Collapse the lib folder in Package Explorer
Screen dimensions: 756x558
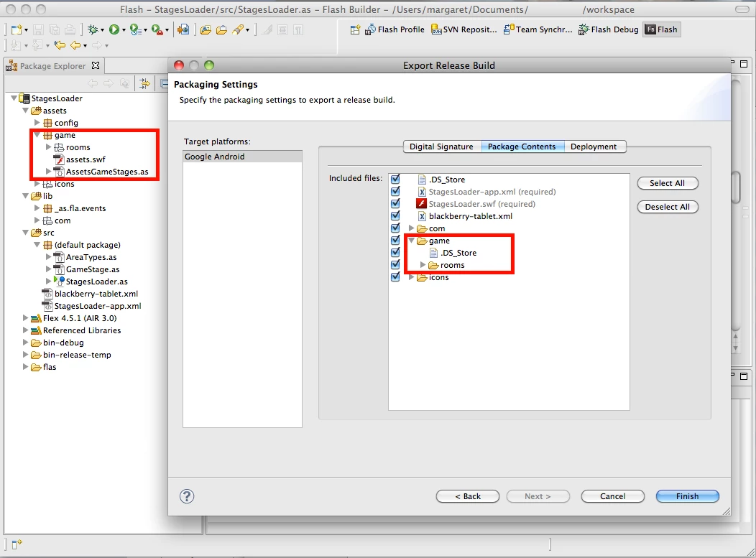[x=26, y=195]
